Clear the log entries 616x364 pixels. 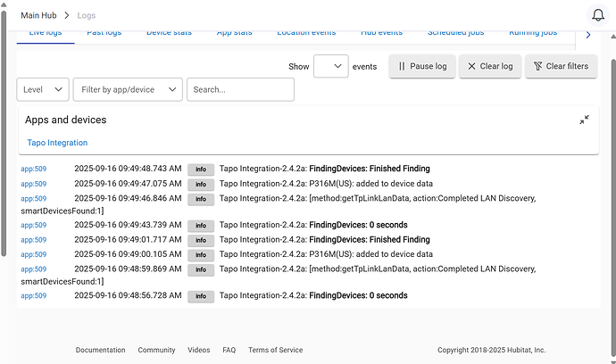click(490, 66)
